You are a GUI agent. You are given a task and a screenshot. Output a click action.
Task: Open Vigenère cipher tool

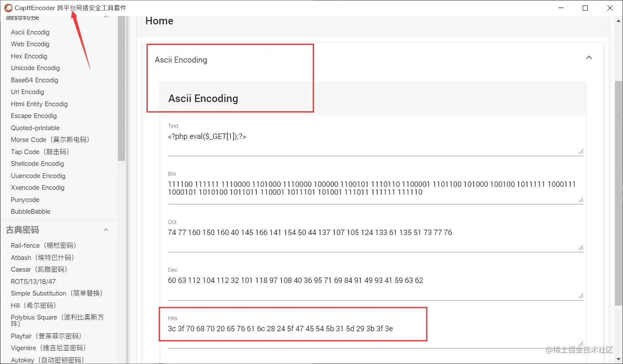pyautogui.click(x=48, y=348)
